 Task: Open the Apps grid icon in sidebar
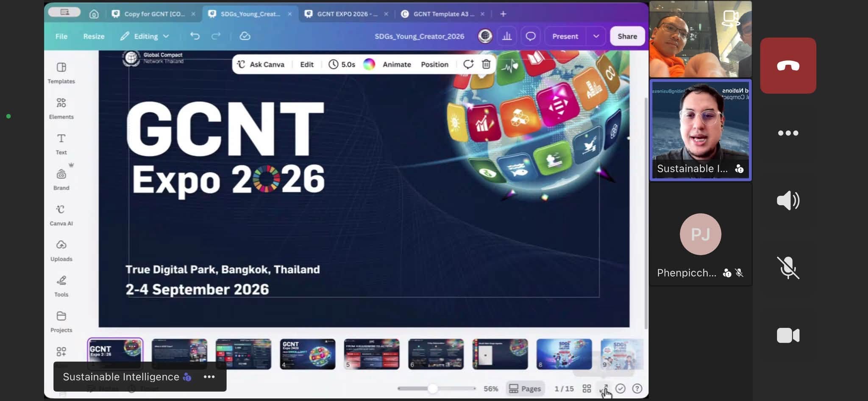point(61,352)
